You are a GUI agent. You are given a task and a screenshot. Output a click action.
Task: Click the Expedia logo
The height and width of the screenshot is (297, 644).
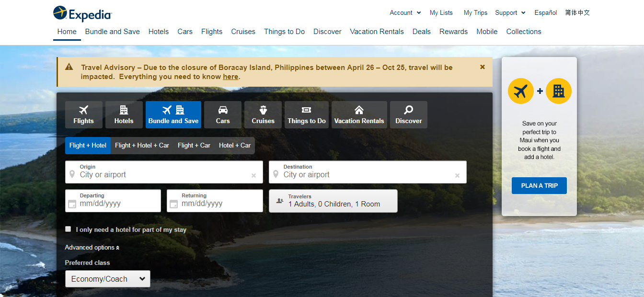82,14
